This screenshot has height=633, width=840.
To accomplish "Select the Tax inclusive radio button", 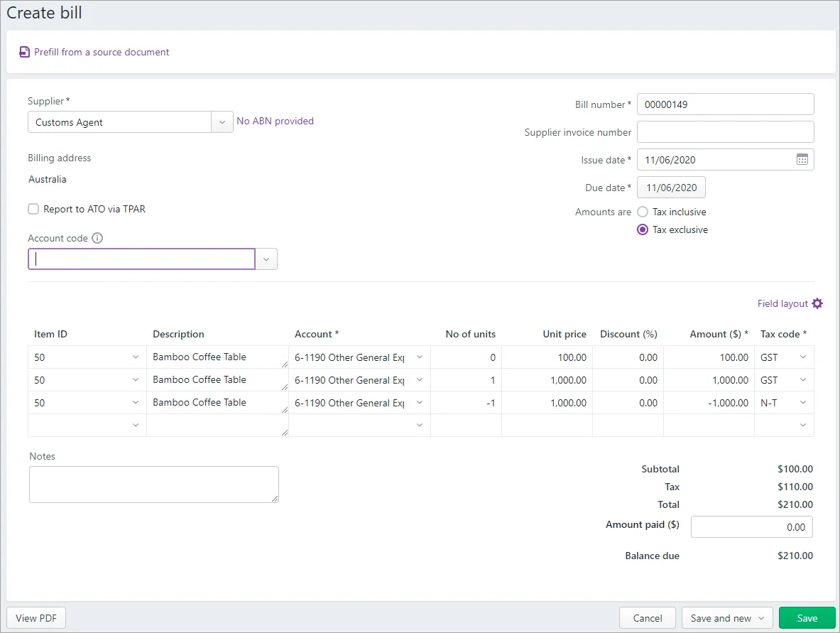I will coord(644,211).
